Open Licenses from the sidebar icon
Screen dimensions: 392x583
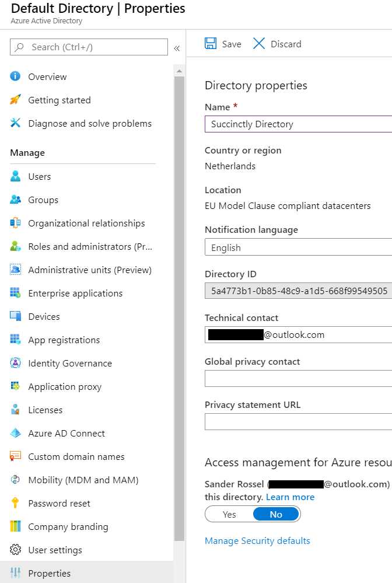[16, 410]
